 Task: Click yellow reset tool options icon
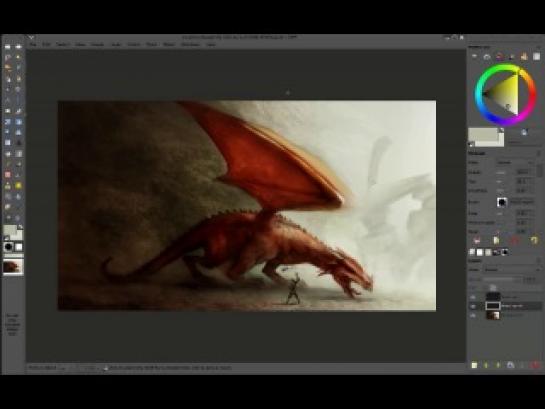[x=534, y=240]
